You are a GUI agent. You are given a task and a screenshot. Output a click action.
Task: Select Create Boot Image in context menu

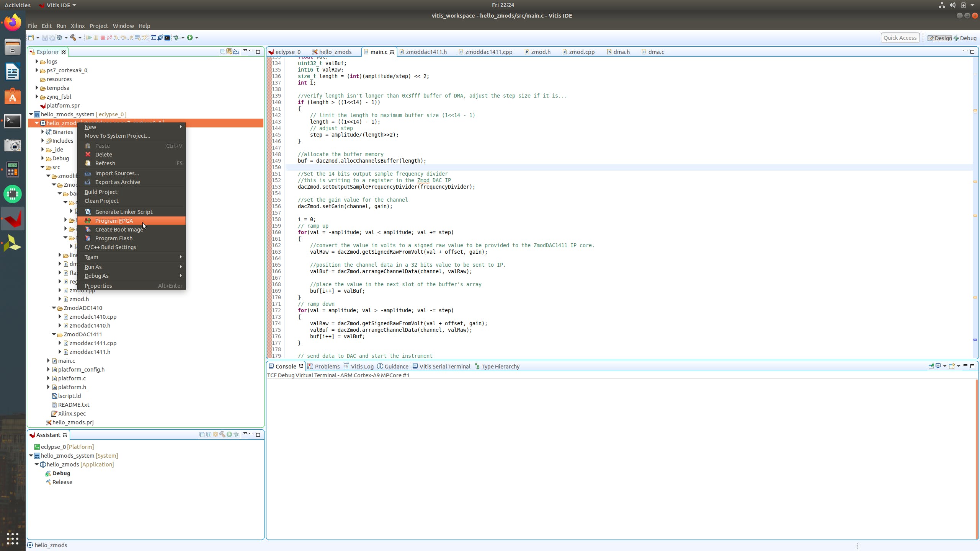pyautogui.click(x=131, y=229)
